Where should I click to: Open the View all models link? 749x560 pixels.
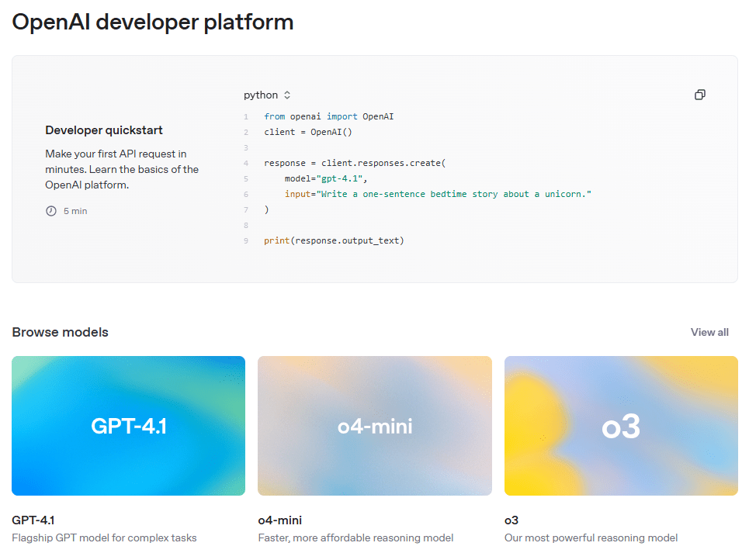click(x=709, y=332)
